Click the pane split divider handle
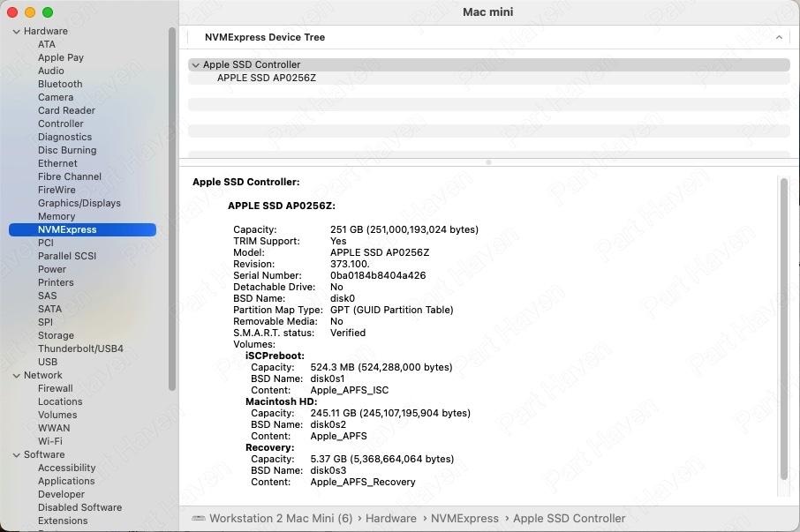 point(489,162)
